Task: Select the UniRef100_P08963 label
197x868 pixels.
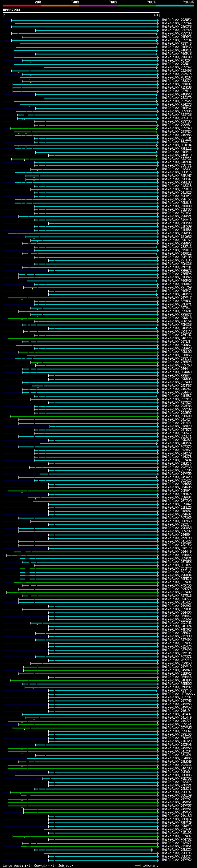Action: pyautogui.click(x=176, y=521)
